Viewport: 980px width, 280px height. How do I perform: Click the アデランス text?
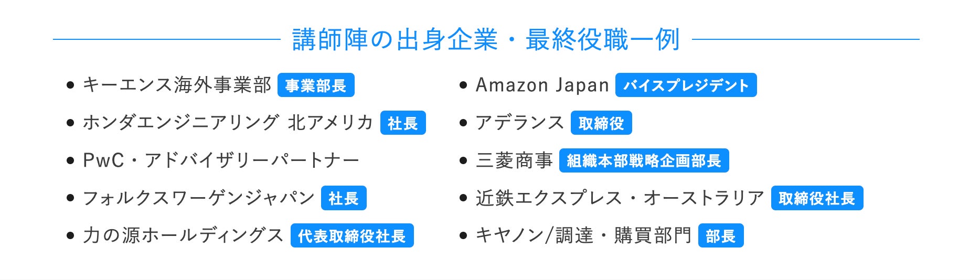[x=519, y=123]
